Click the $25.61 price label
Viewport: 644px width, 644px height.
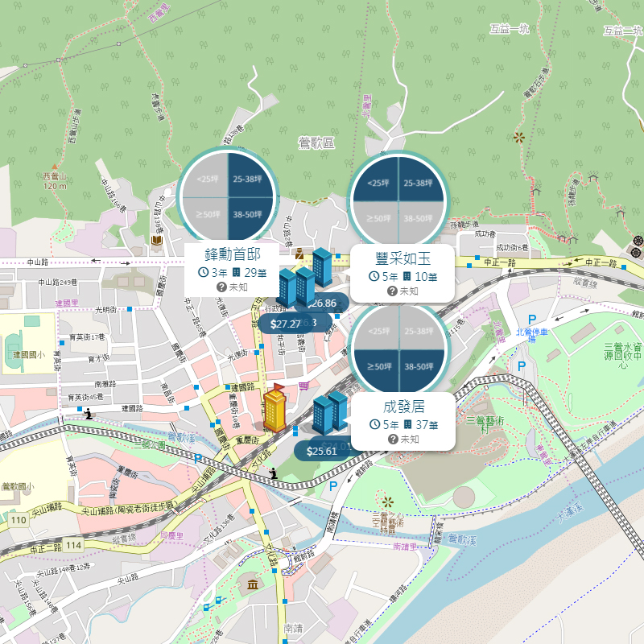tap(321, 452)
